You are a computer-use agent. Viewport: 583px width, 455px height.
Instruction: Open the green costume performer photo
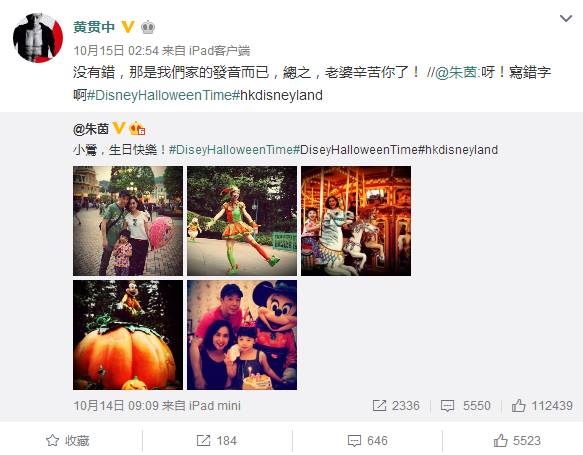point(242,221)
